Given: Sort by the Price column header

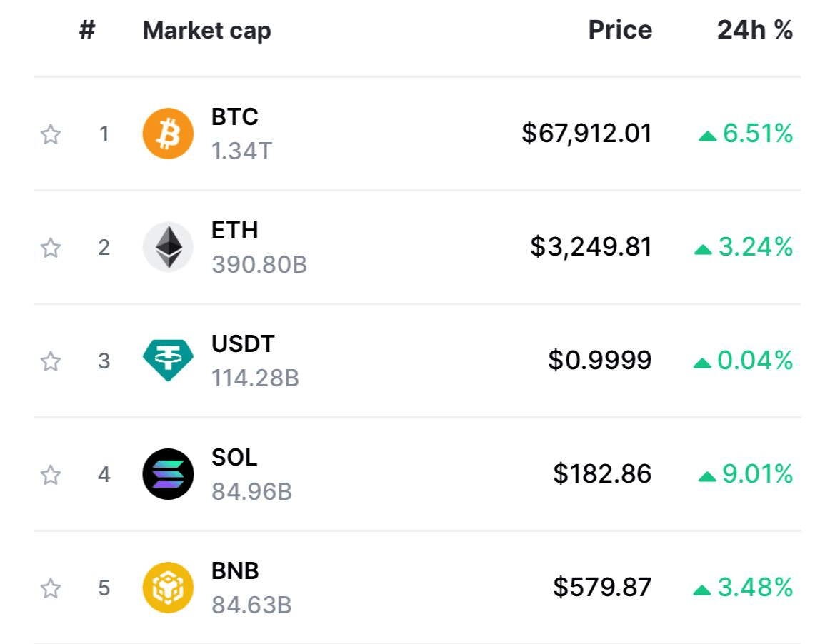Looking at the screenshot, I should pyautogui.click(x=620, y=30).
